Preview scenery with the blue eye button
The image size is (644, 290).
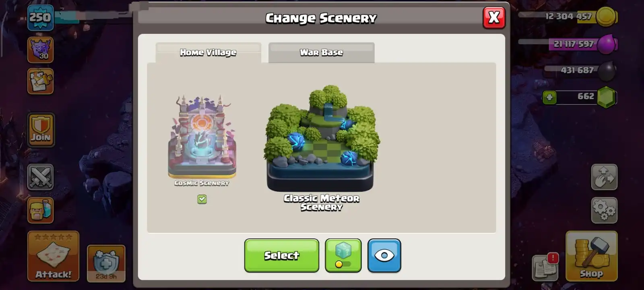(x=384, y=255)
